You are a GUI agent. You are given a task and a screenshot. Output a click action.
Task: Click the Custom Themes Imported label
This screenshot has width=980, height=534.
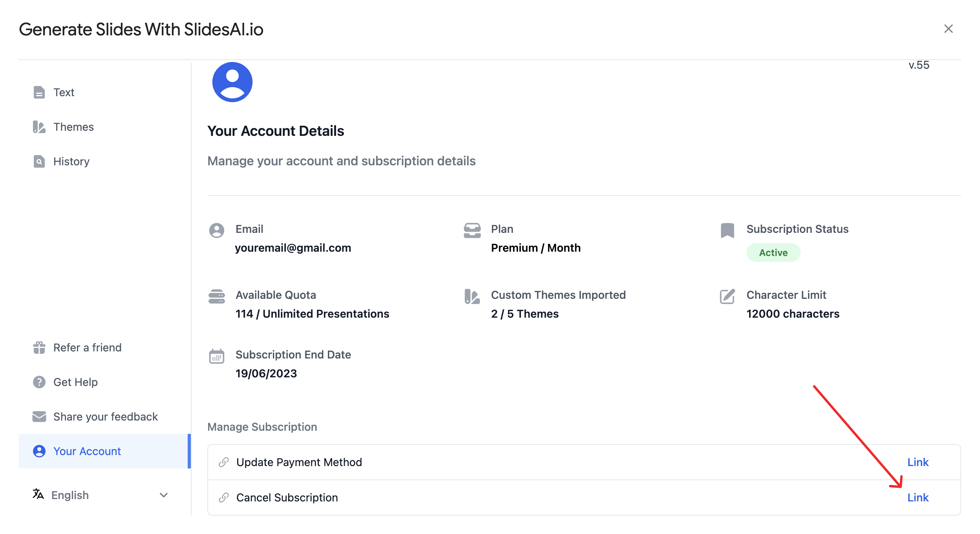tap(558, 295)
